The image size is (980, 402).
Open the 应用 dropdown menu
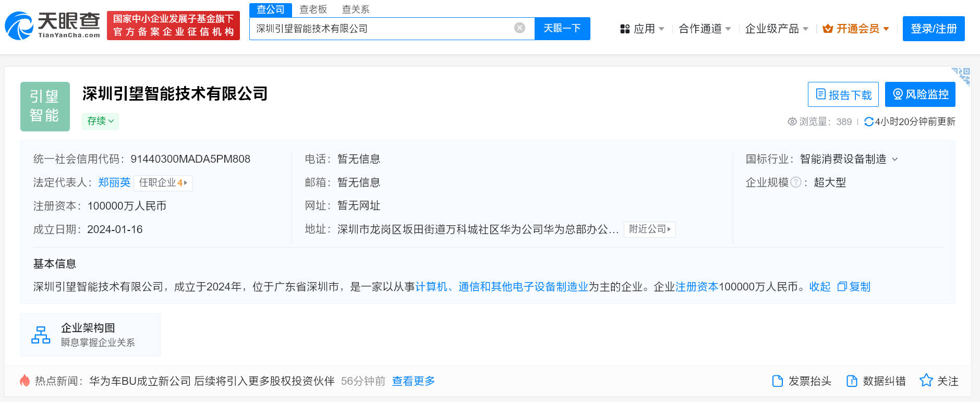(642, 29)
